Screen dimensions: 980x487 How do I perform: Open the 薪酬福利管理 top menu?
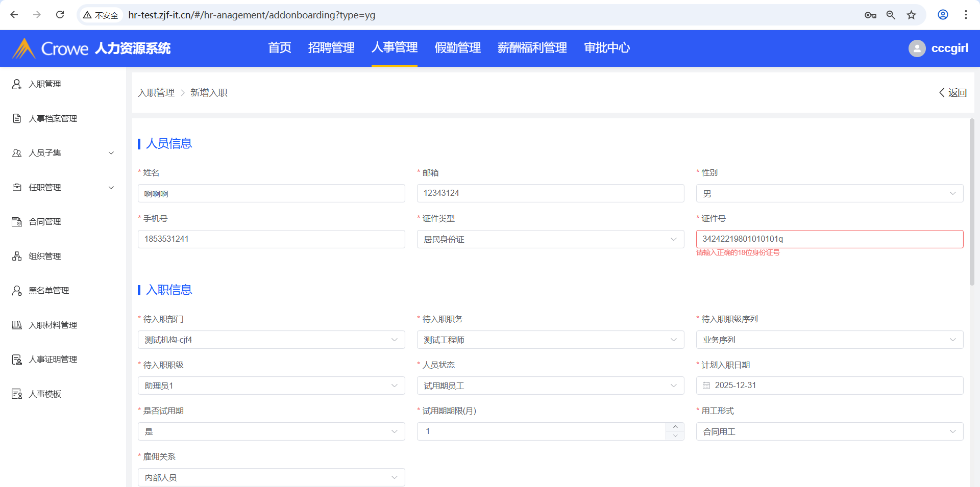pyautogui.click(x=532, y=48)
